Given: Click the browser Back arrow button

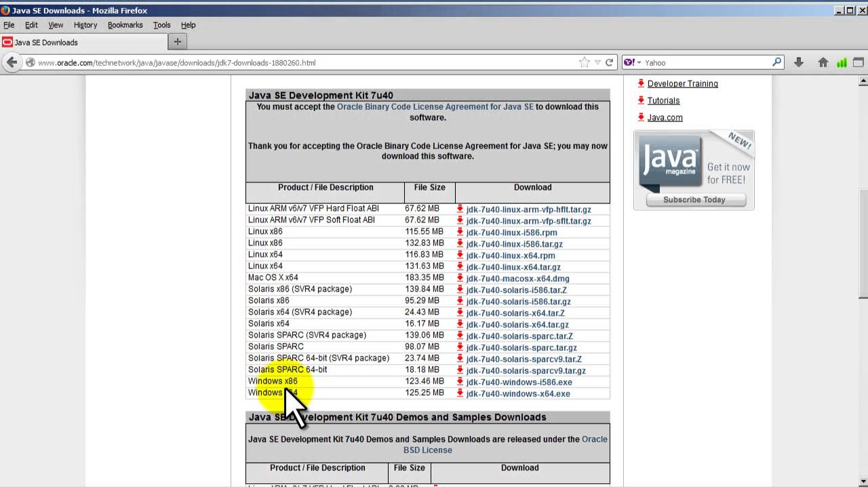Looking at the screenshot, I should (x=12, y=62).
